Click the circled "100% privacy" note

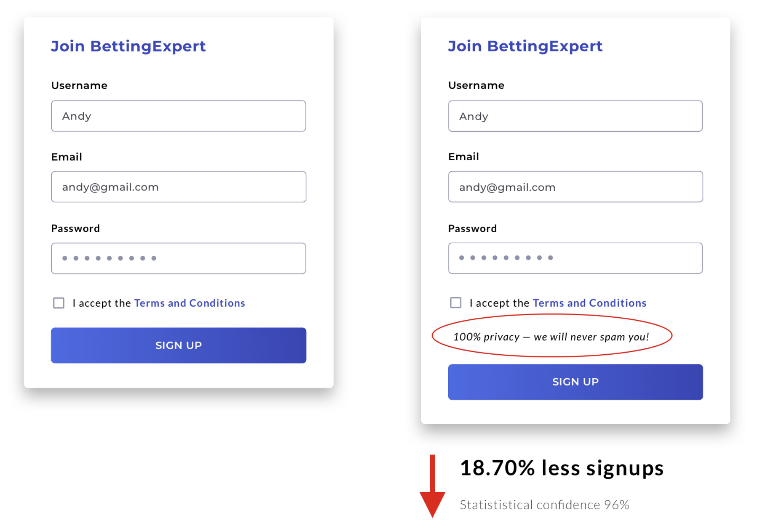(551, 337)
